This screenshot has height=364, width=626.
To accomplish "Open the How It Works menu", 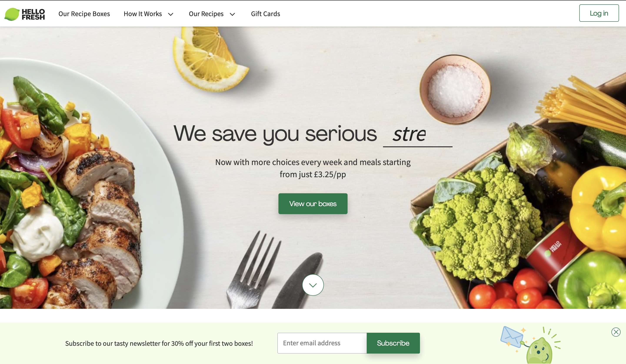I will coord(143,14).
